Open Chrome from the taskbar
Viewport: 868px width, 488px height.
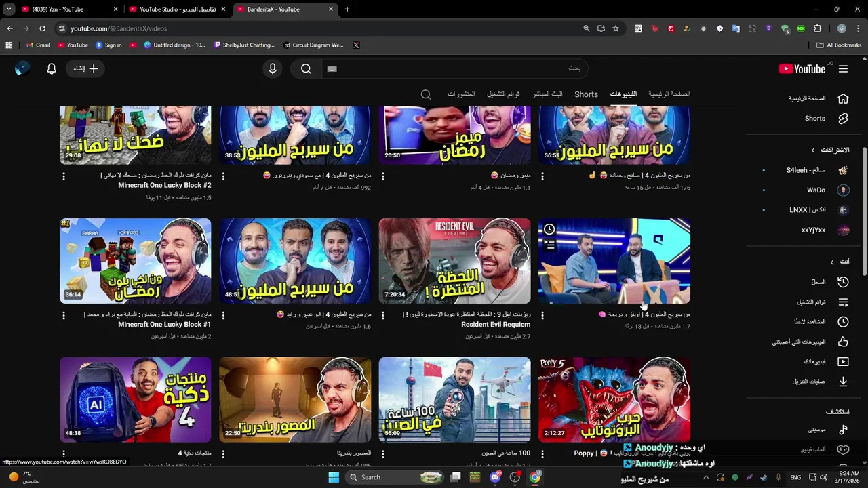pyautogui.click(x=535, y=477)
